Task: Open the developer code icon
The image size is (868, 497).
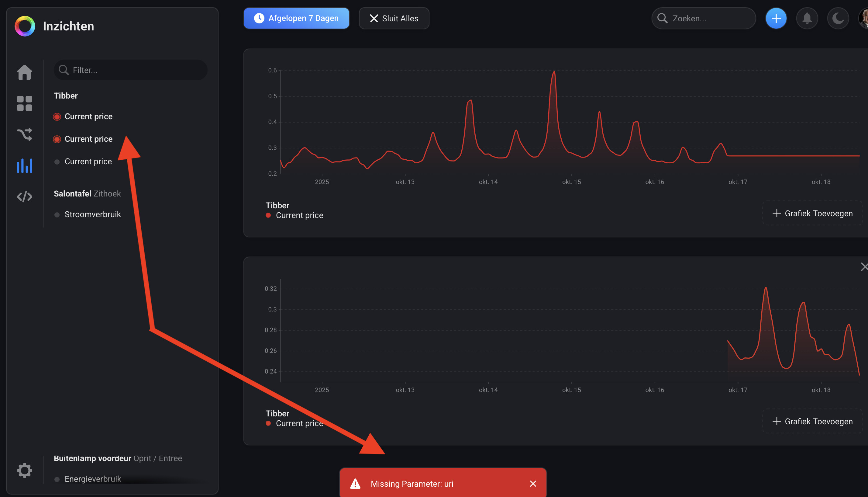Action: tap(25, 196)
